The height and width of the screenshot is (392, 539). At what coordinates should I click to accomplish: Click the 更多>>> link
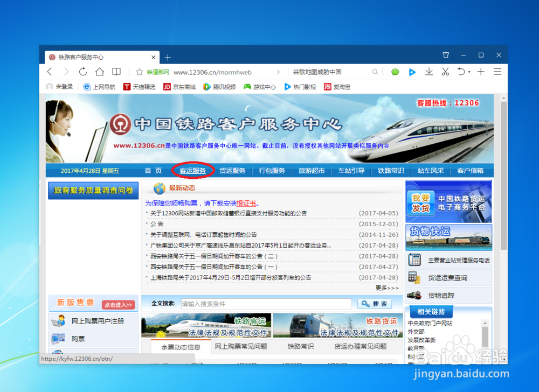(x=387, y=288)
